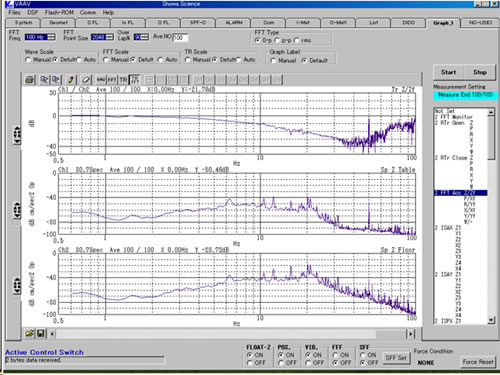Switch to the List tab
The width and height of the screenshot is (500, 375).
pyautogui.click(x=374, y=23)
